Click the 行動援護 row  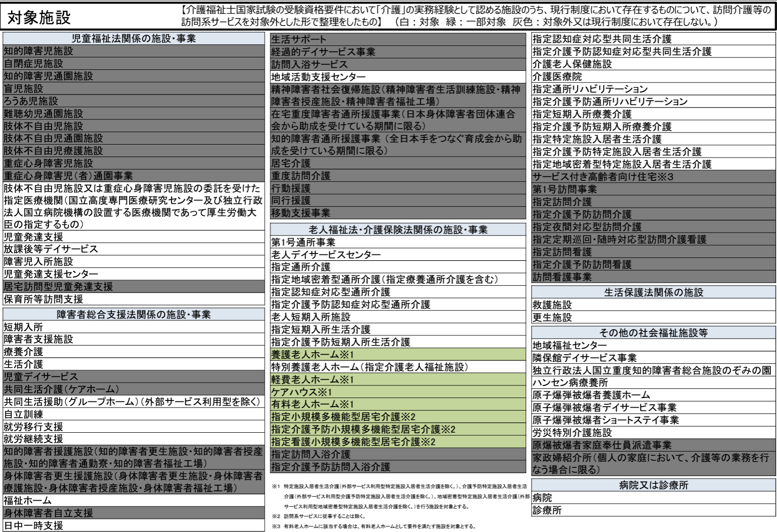click(x=398, y=188)
